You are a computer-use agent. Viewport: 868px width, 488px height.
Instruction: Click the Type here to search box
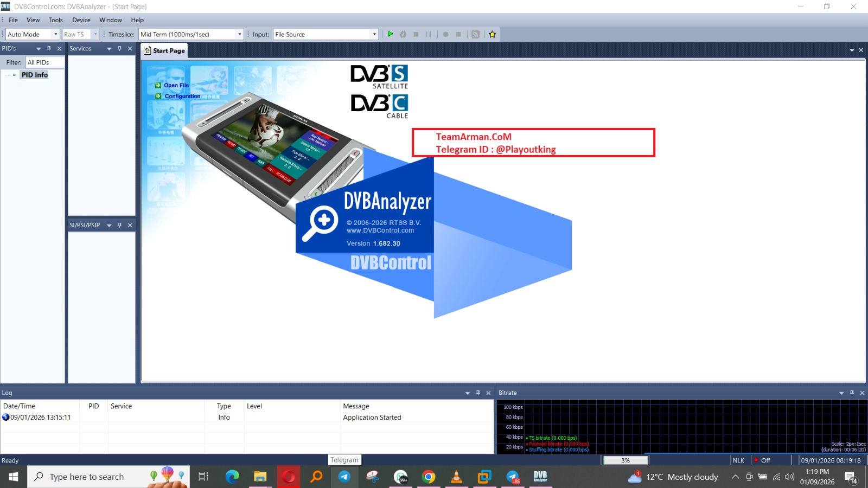tap(108, 477)
